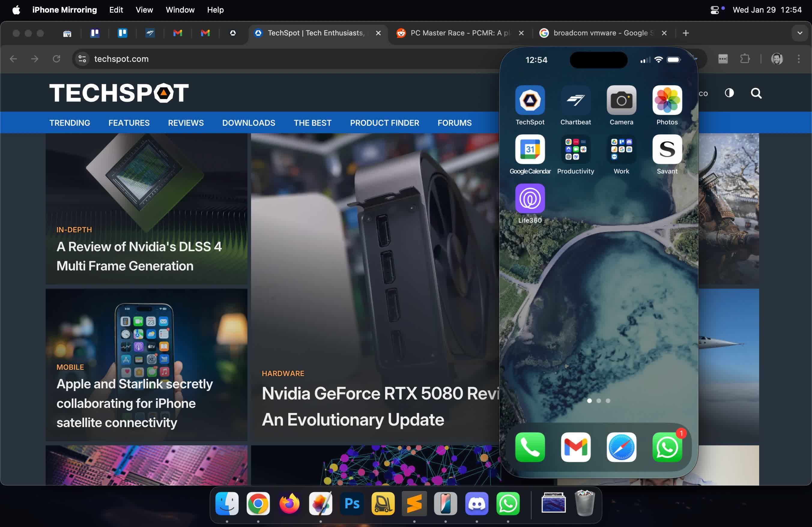Open Finder from the macOS Dock
The width and height of the screenshot is (812, 527).
click(x=227, y=504)
